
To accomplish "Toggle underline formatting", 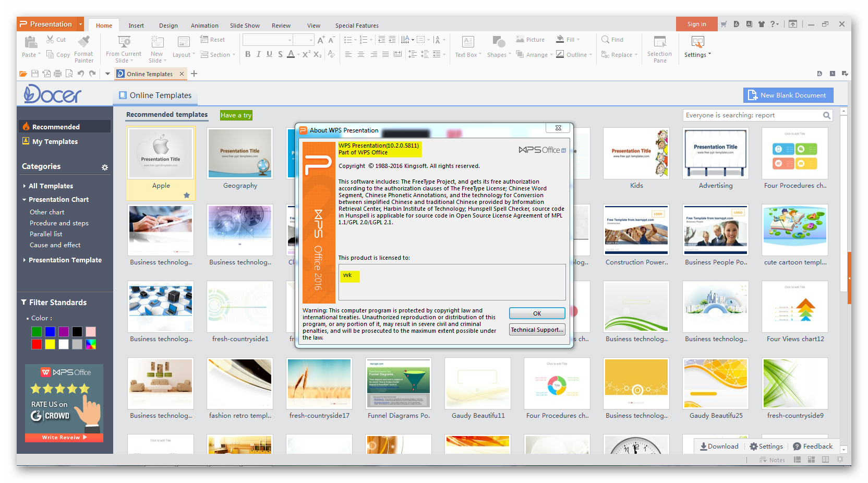I will 269,54.
